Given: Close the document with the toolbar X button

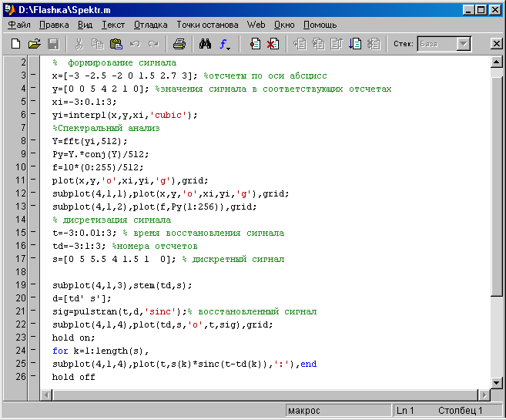Looking at the screenshot, I should pos(497,44).
